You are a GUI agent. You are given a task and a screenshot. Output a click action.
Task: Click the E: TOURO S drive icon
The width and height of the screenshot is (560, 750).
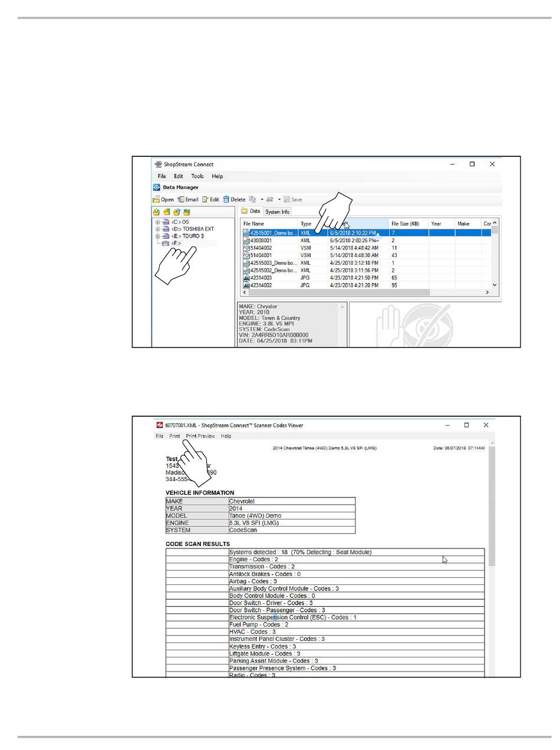coord(166,236)
